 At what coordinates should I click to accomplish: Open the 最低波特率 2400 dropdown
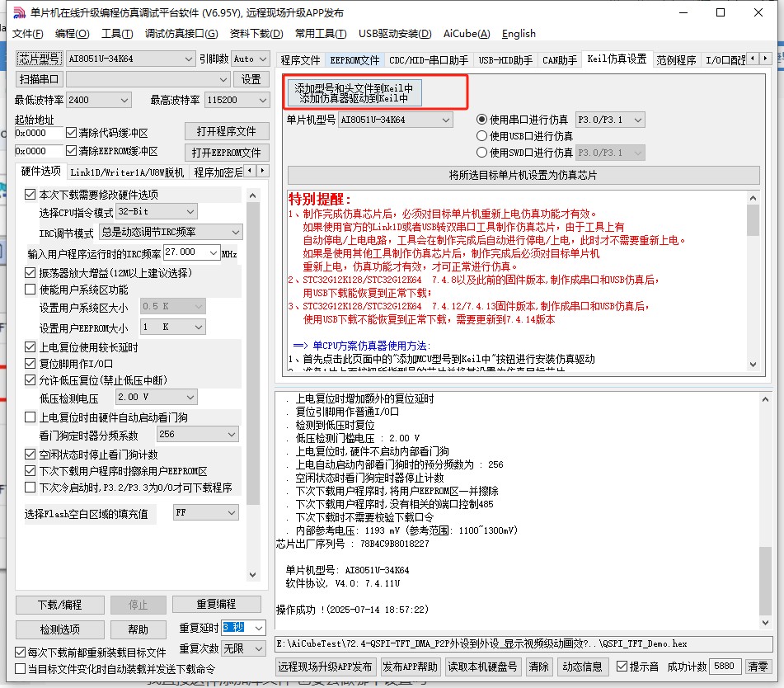point(99,100)
